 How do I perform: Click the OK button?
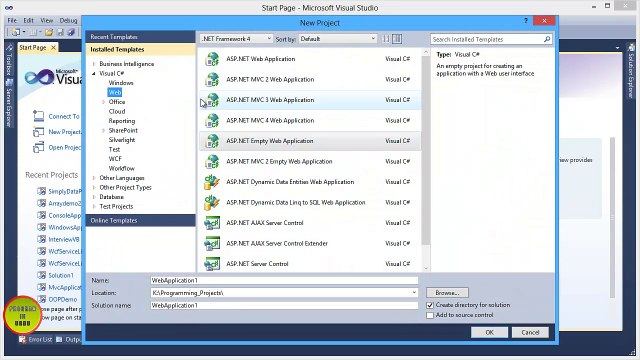(489, 333)
